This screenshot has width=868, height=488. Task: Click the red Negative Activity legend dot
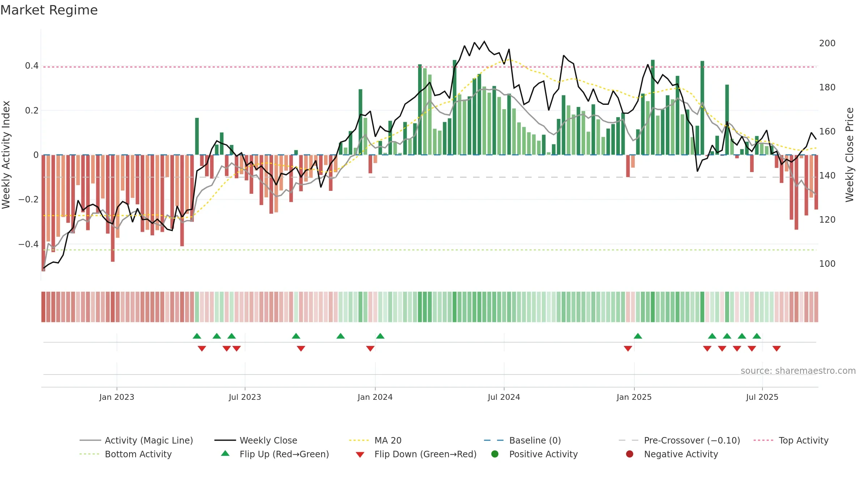(x=630, y=454)
